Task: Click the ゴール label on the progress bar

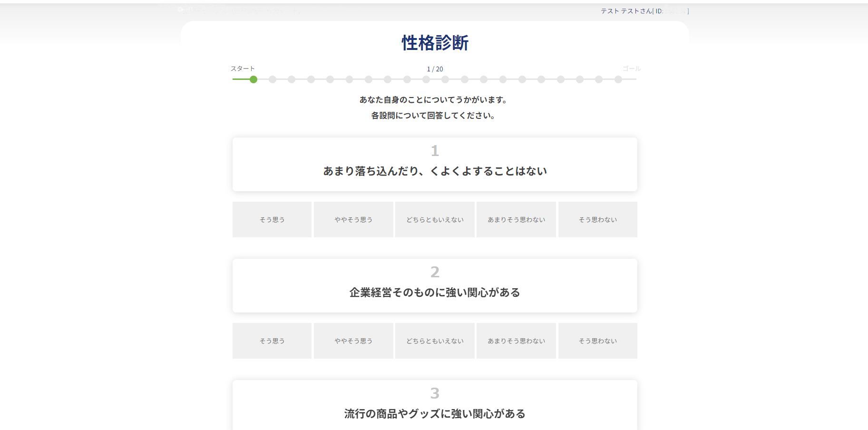Action: (x=630, y=68)
